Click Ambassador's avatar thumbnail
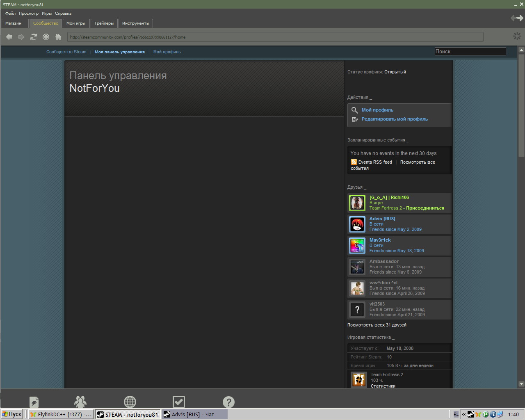The width and height of the screenshot is (525, 420). (357, 267)
